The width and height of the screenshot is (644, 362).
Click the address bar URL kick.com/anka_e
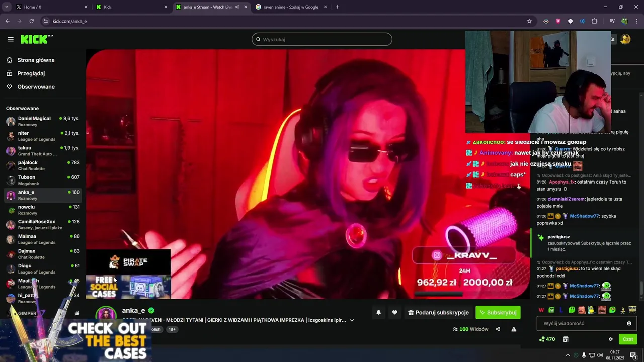point(69,21)
